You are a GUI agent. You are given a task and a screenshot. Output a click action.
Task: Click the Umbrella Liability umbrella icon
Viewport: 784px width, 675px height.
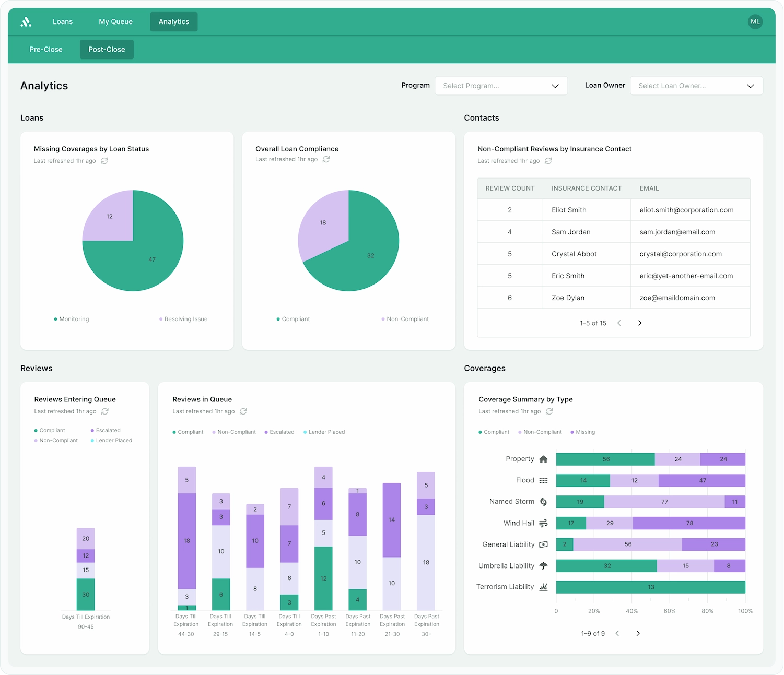[543, 566]
